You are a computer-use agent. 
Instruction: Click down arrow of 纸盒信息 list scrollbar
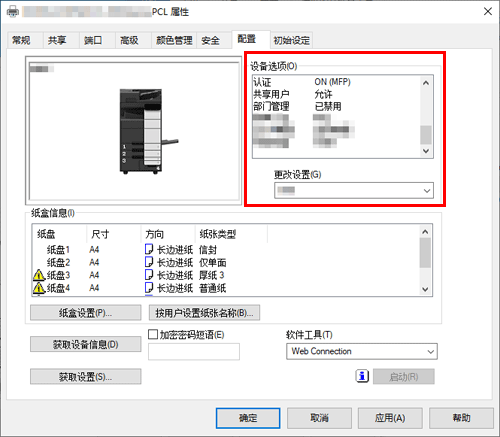pos(425,289)
